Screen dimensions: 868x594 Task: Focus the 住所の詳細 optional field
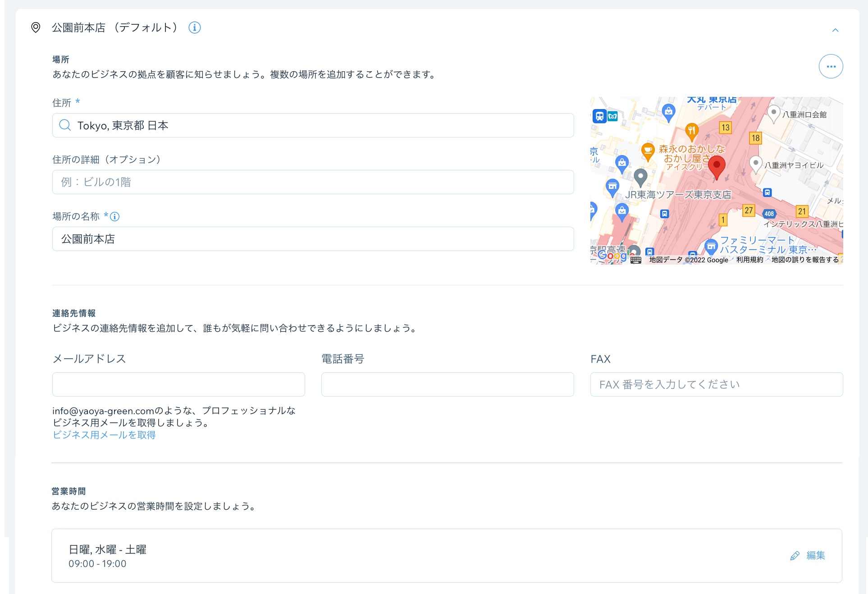click(x=313, y=182)
